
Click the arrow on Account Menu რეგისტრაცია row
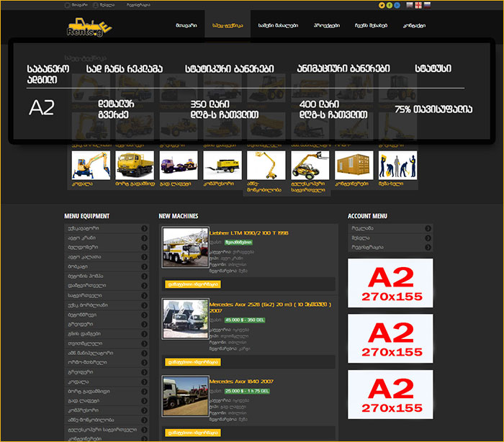(x=428, y=247)
